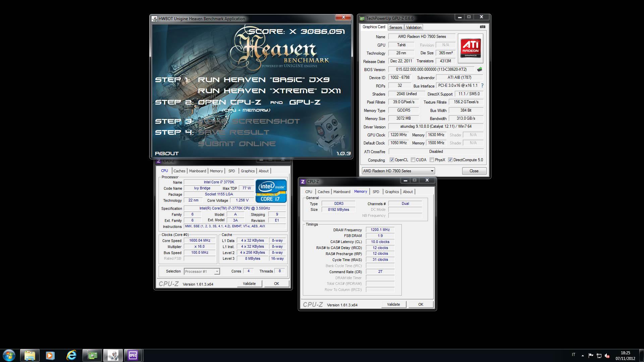Open the network tray icon

pyautogui.click(x=599, y=355)
